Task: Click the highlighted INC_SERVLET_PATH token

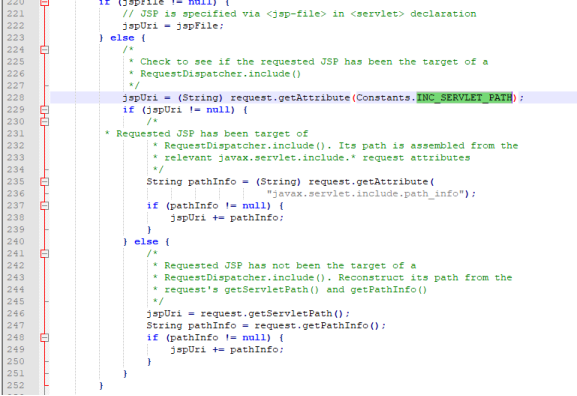Action: tap(464, 98)
